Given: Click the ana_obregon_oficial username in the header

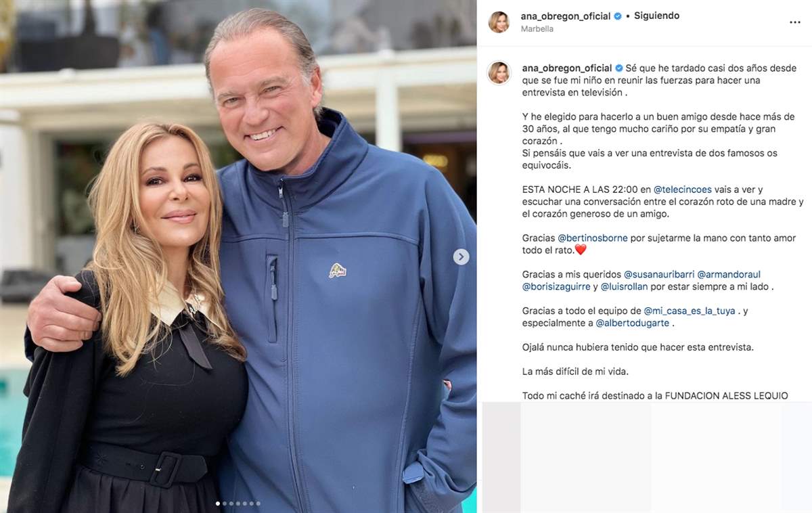Looking at the screenshot, I should click(x=566, y=16).
